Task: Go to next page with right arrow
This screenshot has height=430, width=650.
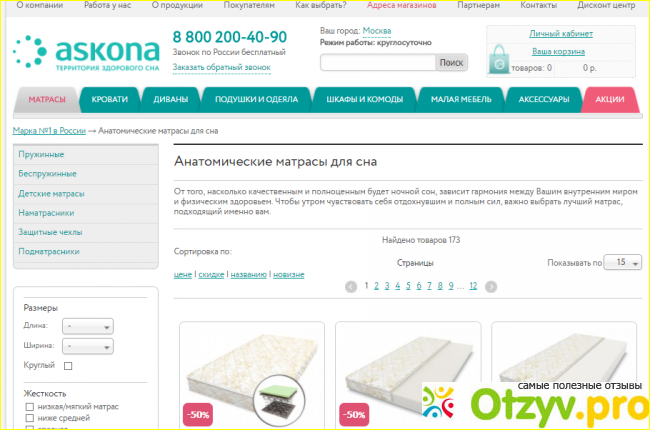Action: [491, 287]
